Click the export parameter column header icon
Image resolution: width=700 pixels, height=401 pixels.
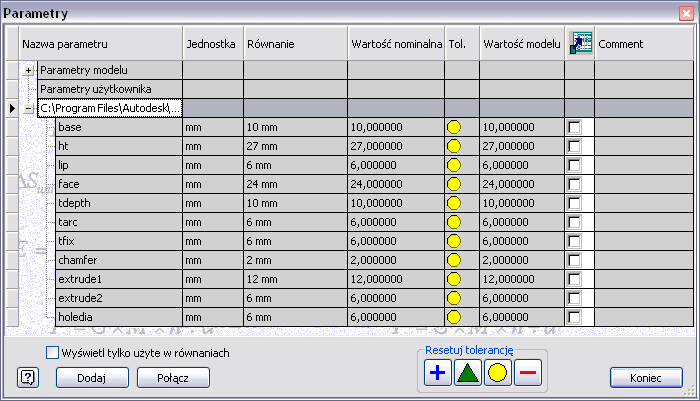pos(580,44)
